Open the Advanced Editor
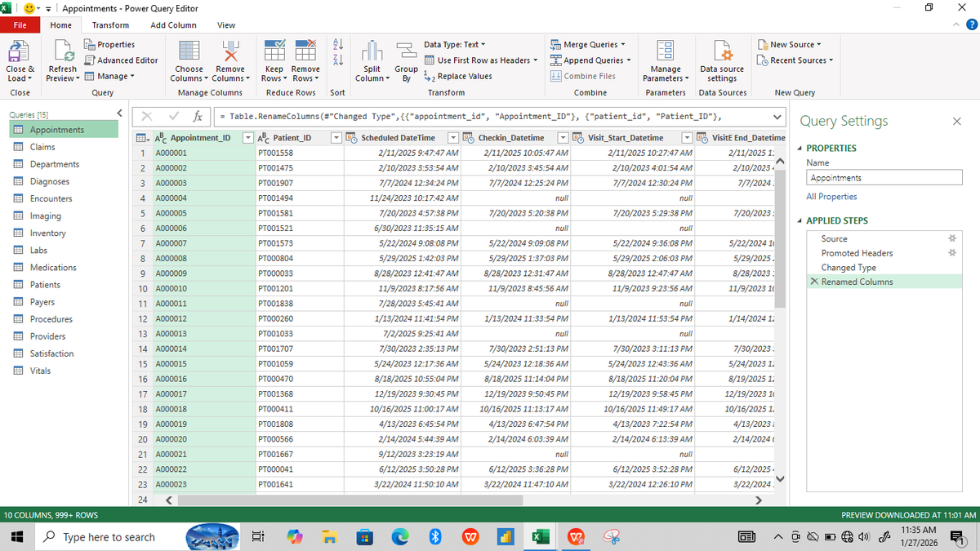This screenshot has width=980, height=551. 121,60
